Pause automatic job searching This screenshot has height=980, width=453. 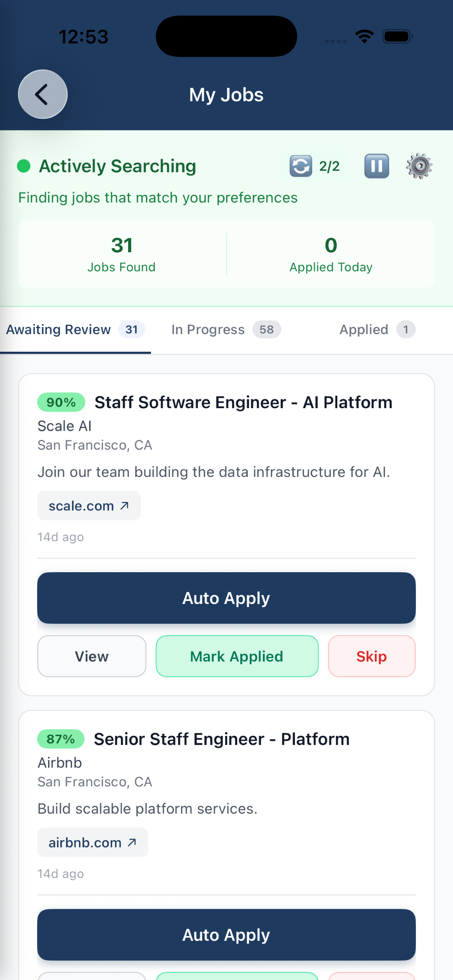click(376, 165)
